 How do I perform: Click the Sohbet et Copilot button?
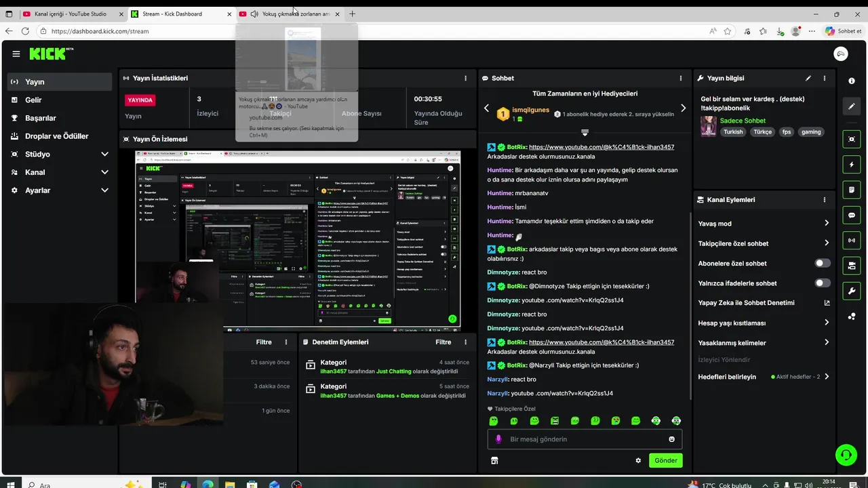843,31
